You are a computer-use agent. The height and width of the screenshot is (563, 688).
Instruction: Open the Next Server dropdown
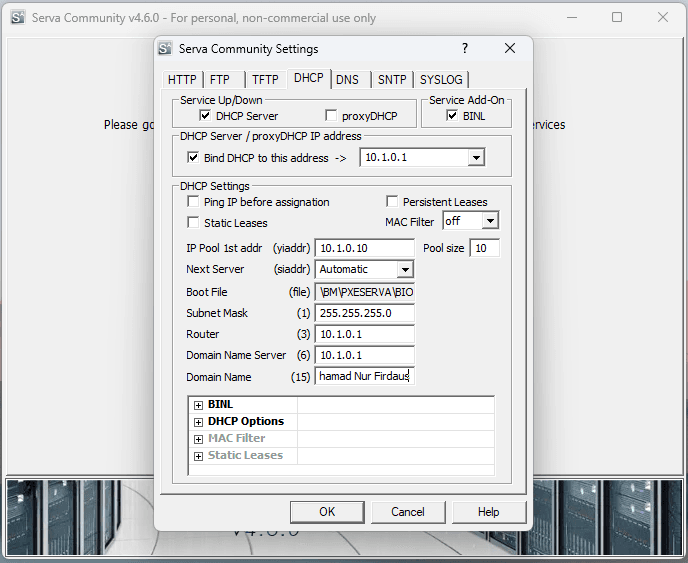click(x=404, y=270)
